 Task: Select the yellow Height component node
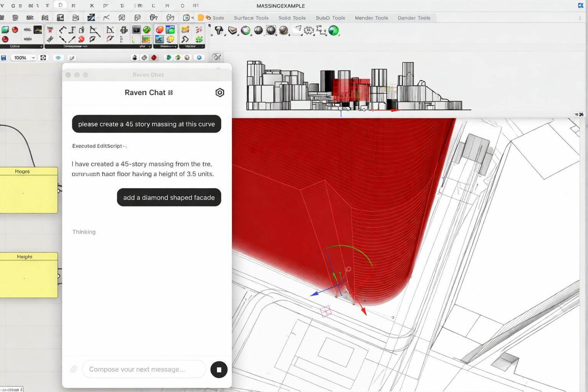[x=29, y=275]
